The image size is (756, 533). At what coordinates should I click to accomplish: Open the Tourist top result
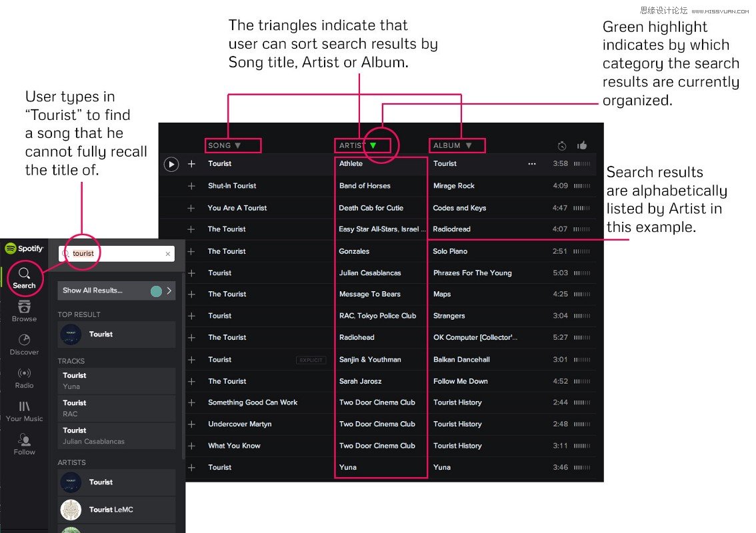pos(116,334)
